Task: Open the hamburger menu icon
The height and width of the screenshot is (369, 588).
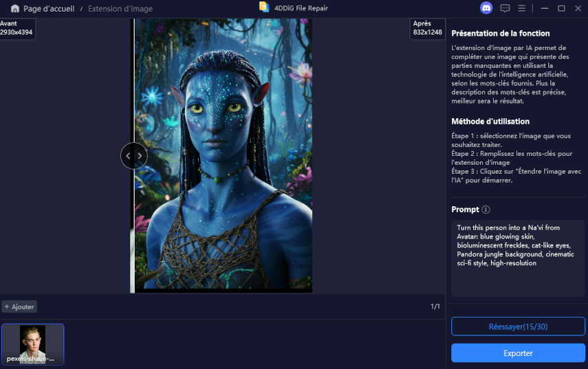Action: tap(521, 8)
